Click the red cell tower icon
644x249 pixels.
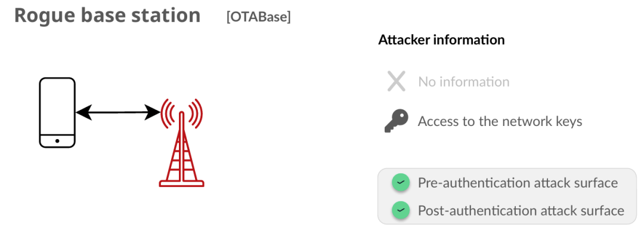pos(181,142)
